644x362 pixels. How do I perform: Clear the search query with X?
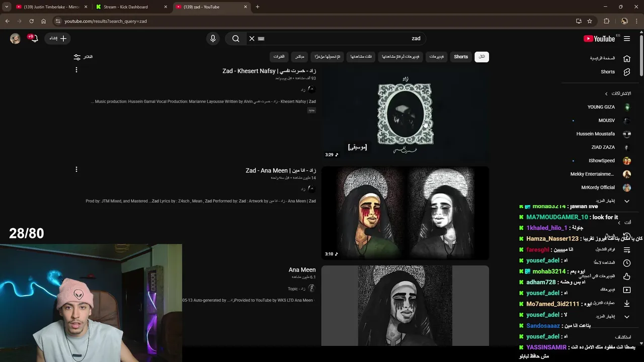[252, 39]
